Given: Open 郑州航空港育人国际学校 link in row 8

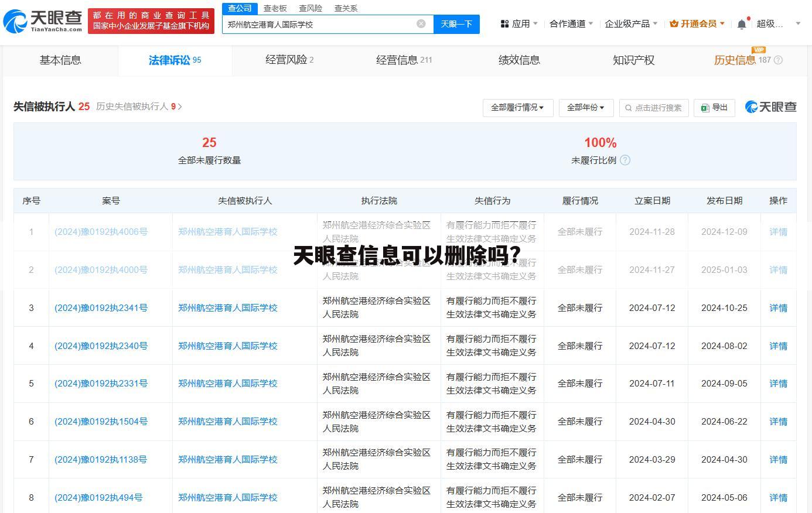Looking at the screenshot, I should pyautogui.click(x=227, y=498).
